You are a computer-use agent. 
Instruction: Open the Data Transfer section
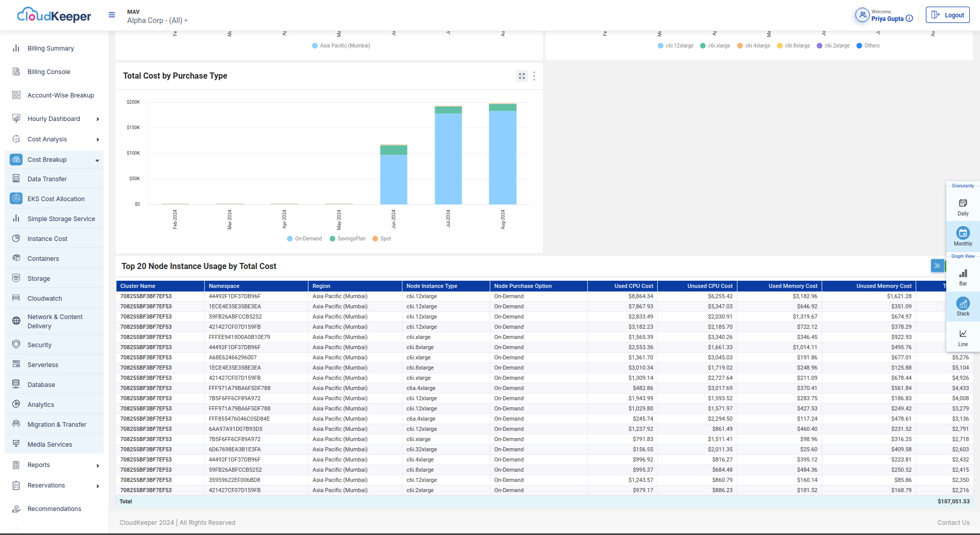click(47, 179)
